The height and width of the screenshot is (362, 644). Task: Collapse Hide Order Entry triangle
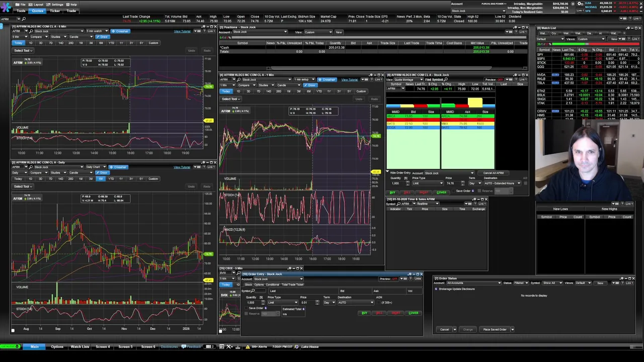(387, 171)
